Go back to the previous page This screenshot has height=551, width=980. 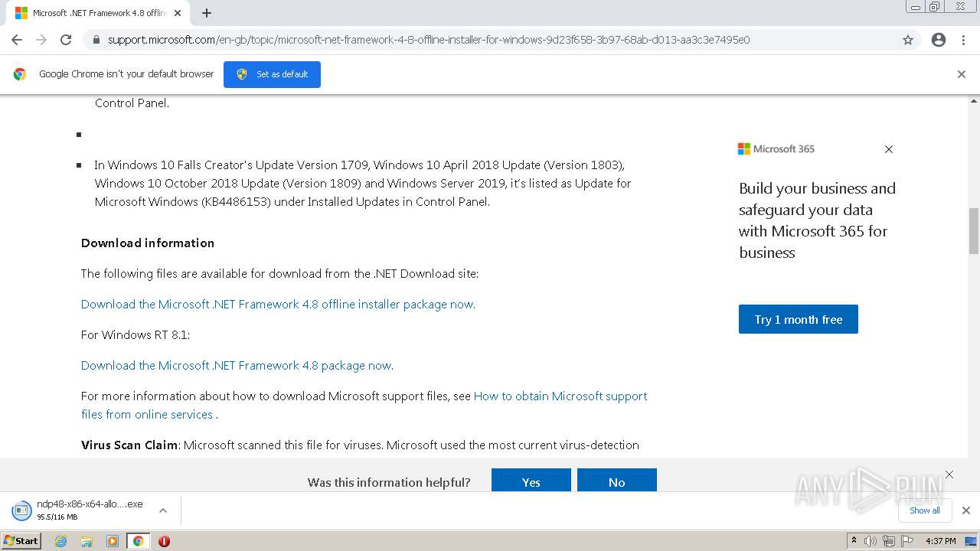[17, 40]
